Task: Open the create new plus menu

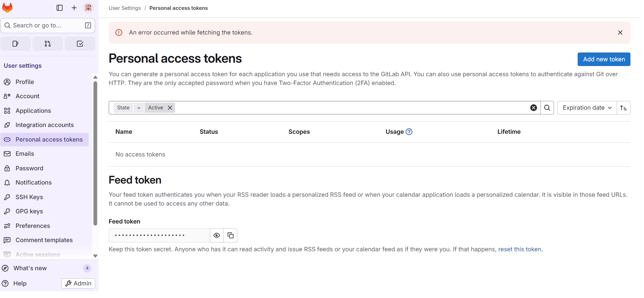Action: pyautogui.click(x=74, y=8)
